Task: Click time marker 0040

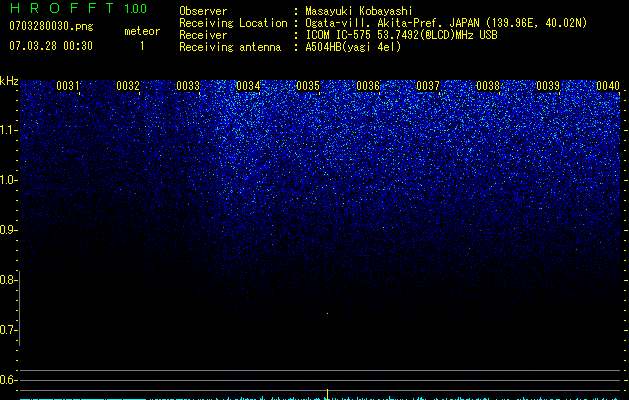Action: [x=608, y=86]
